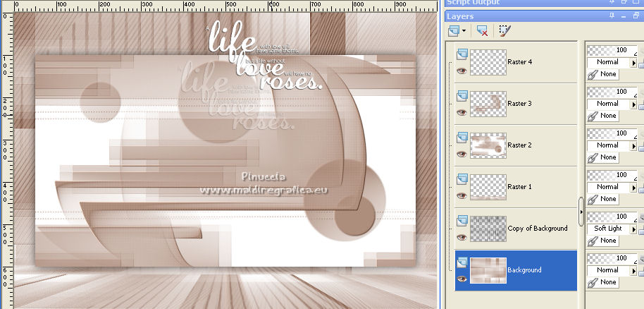The image size is (644, 309).
Task: Click raster layer type icon of Raster 2
Action: click(x=462, y=137)
